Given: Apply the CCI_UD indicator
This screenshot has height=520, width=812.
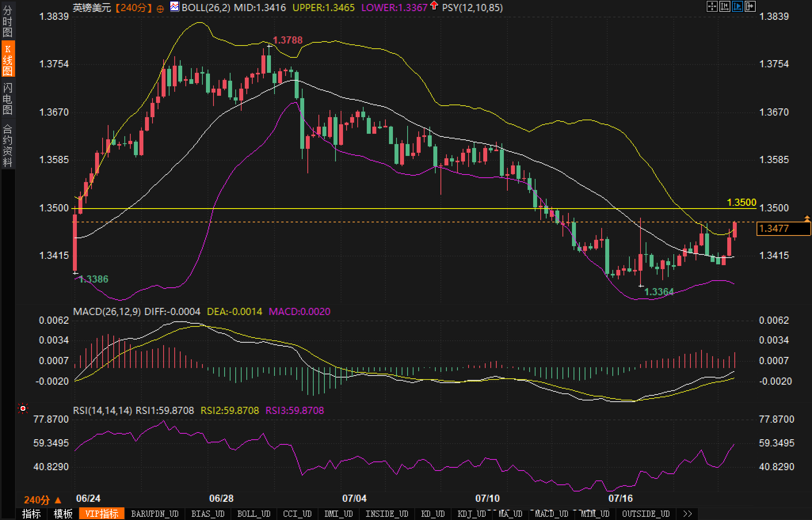Looking at the screenshot, I should pyautogui.click(x=297, y=514).
